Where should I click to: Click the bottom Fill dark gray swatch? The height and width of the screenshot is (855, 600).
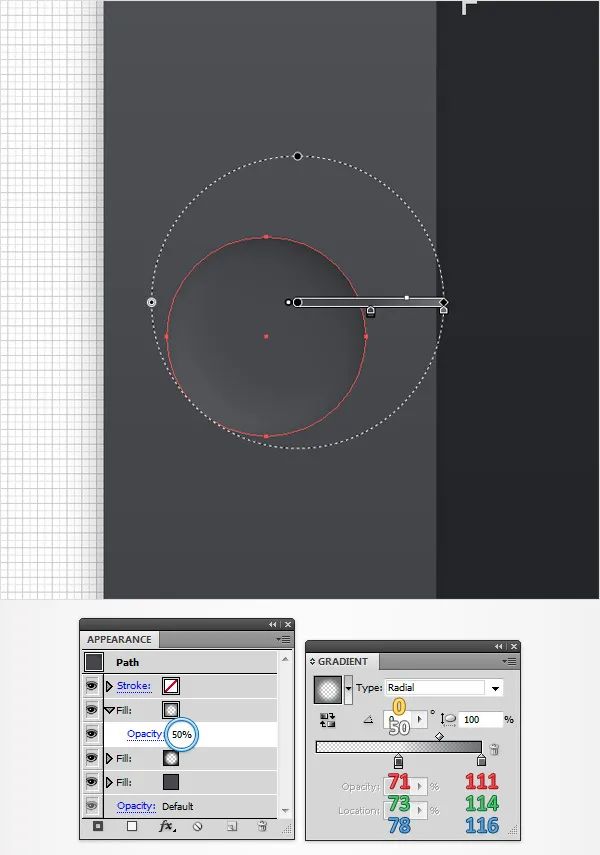171,782
